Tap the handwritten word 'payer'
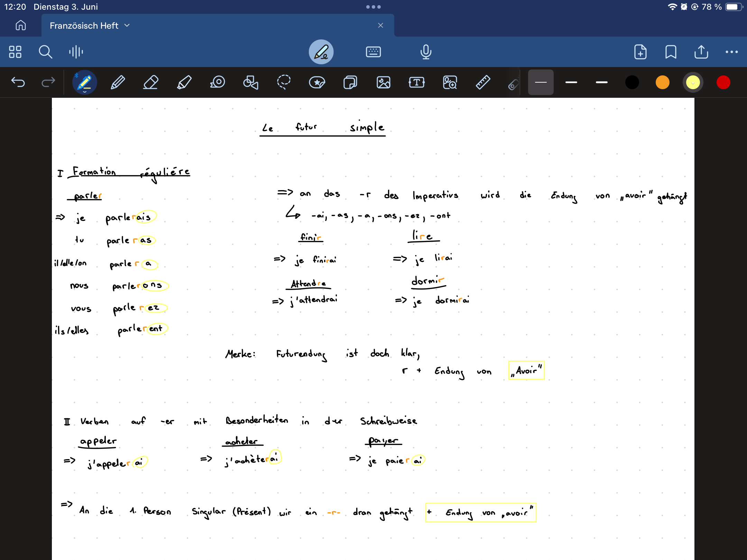 [x=384, y=441]
